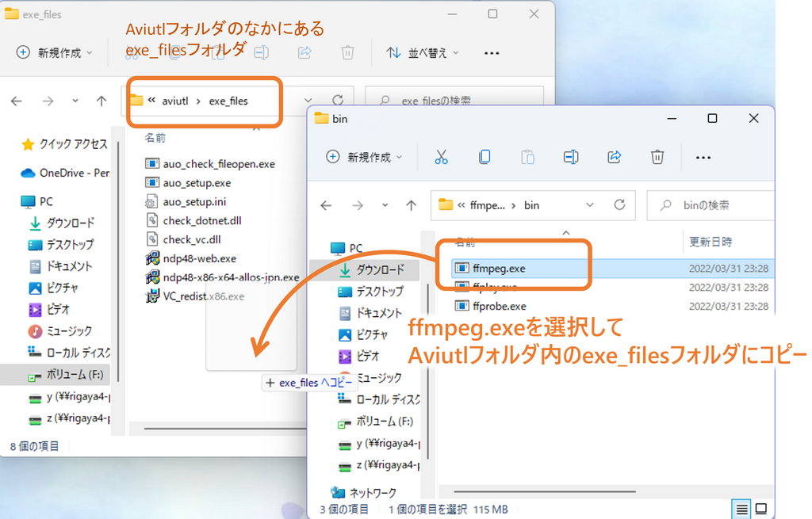Open 新規作成 menu in bin window
This screenshot has height=519, width=812.
(x=364, y=157)
